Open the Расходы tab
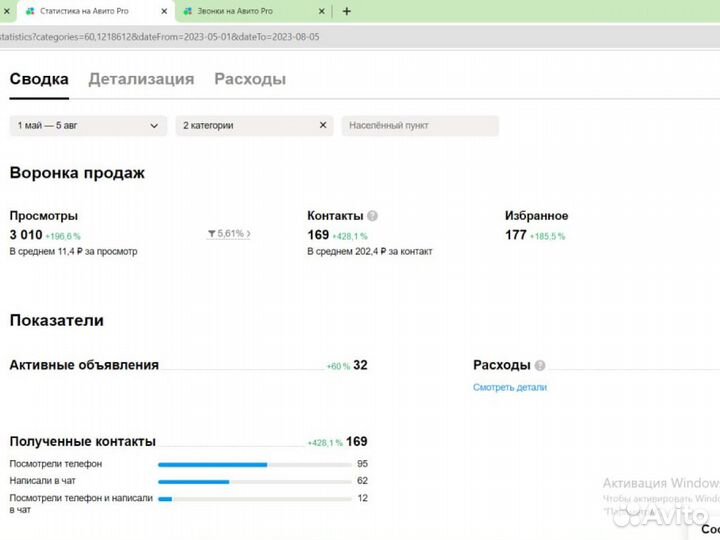 [250, 79]
